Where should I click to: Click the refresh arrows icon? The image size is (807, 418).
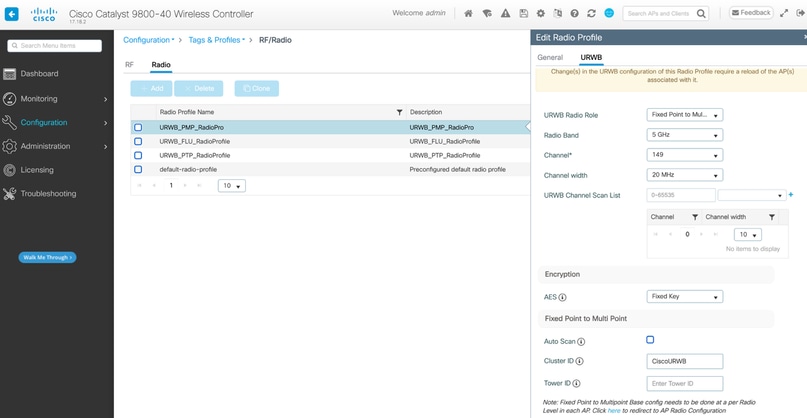pos(591,14)
